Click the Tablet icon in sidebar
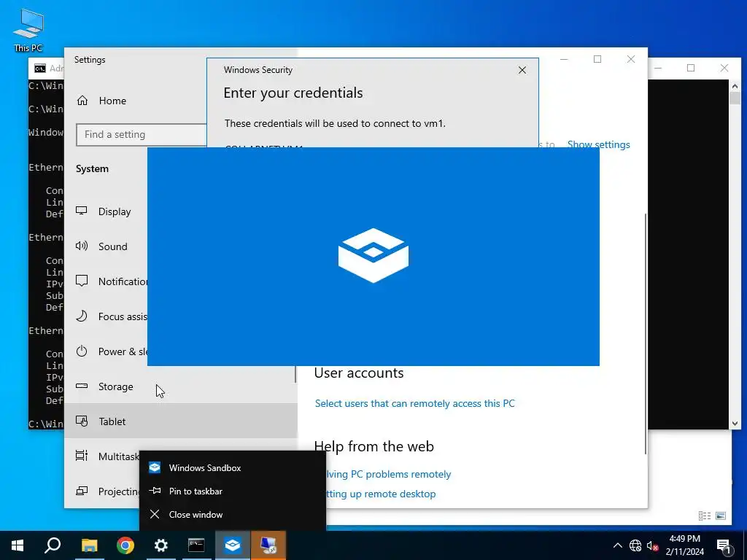 click(82, 421)
